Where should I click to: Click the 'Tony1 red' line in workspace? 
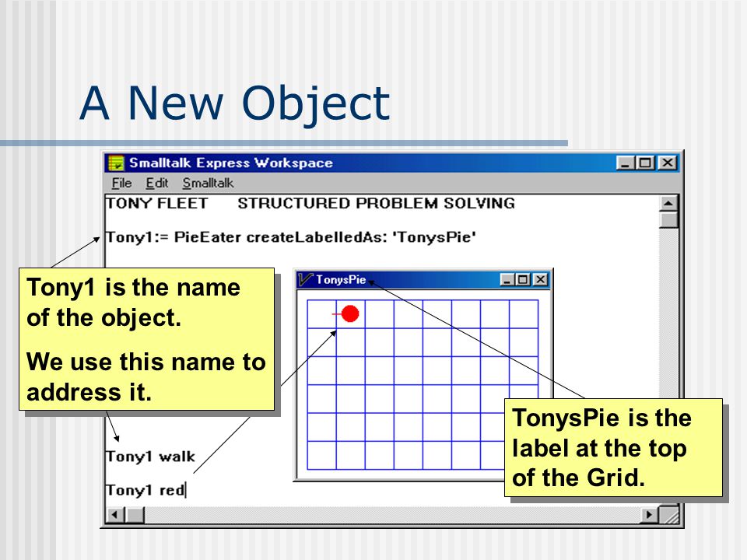tap(146, 490)
